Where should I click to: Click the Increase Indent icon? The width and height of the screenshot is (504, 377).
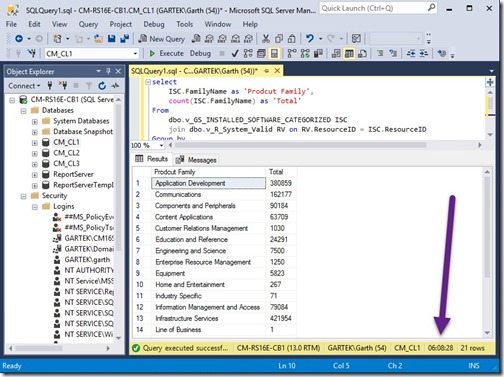tap(424, 53)
